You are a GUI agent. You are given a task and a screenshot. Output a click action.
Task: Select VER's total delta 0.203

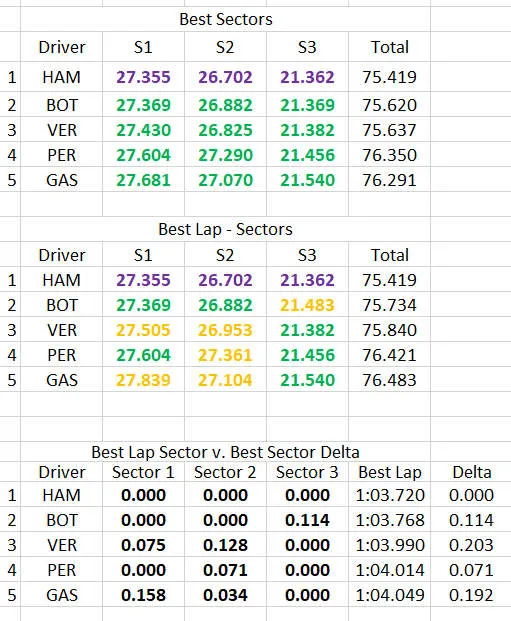coord(471,545)
